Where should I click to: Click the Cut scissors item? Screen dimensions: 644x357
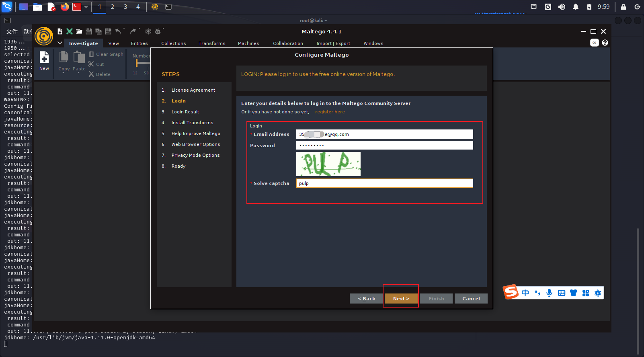96,64
